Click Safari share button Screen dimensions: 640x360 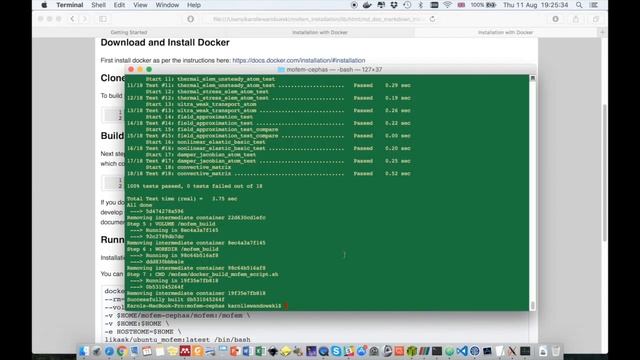576,19
